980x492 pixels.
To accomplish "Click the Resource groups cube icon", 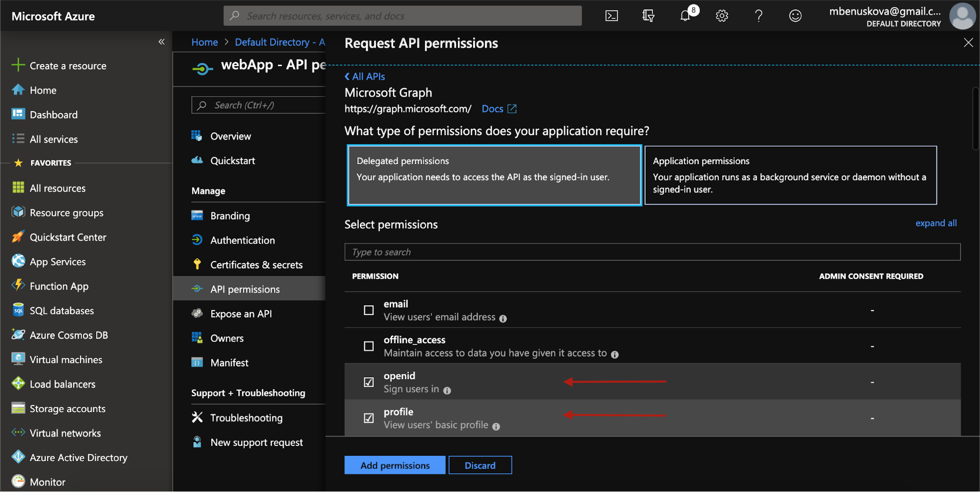I will coord(18,212).
